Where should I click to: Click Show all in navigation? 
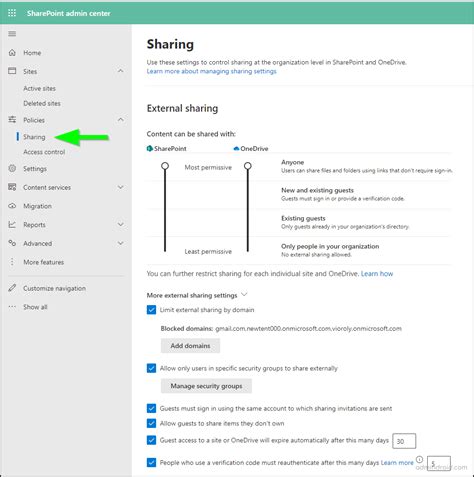35,307
